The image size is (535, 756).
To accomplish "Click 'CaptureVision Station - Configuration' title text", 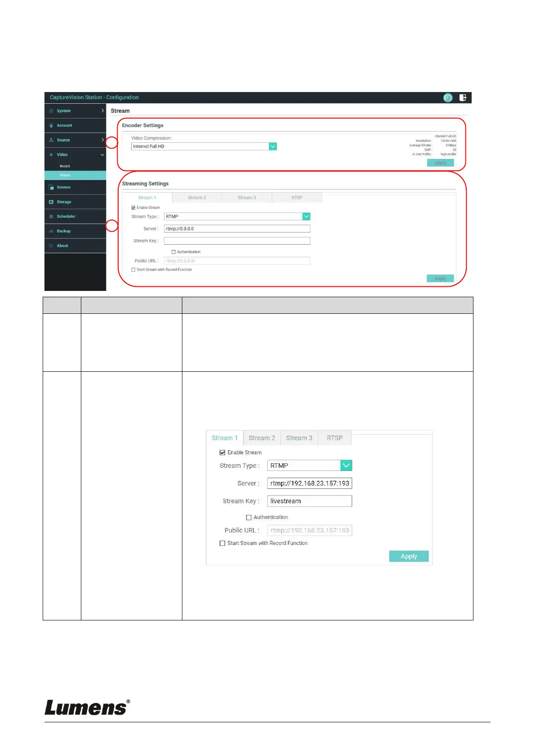I will coord(94,97).
